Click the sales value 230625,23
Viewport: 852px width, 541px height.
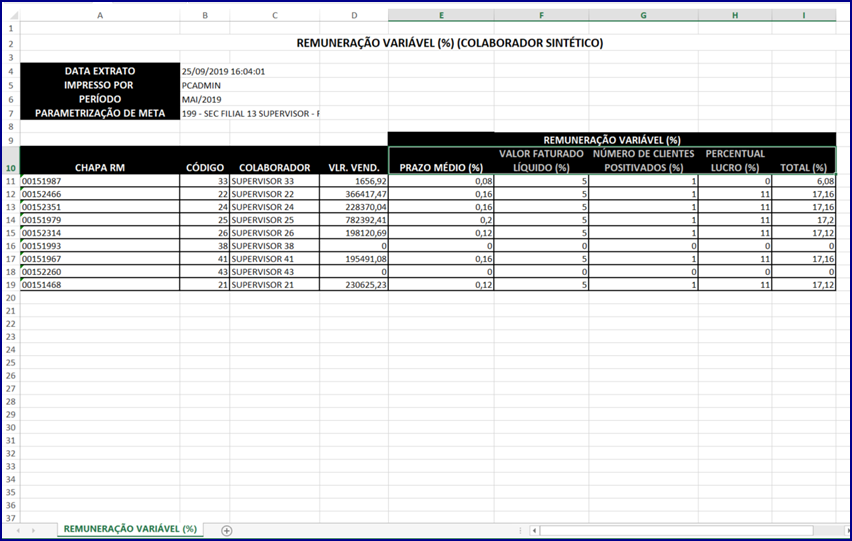(354, 285)
